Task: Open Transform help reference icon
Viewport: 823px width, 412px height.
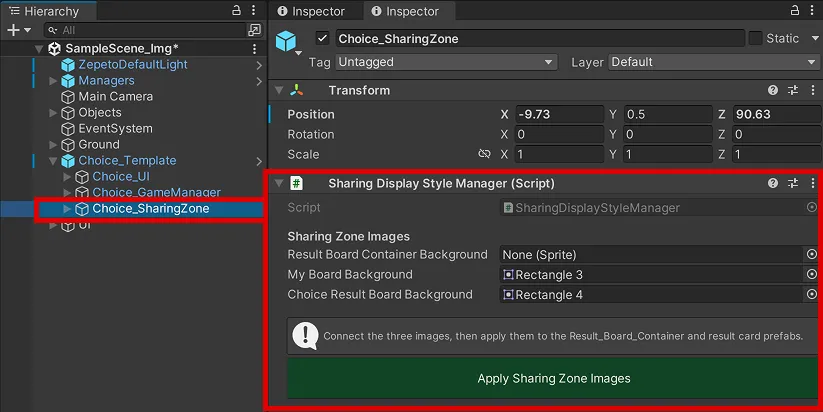Action: tap(773, 90)
